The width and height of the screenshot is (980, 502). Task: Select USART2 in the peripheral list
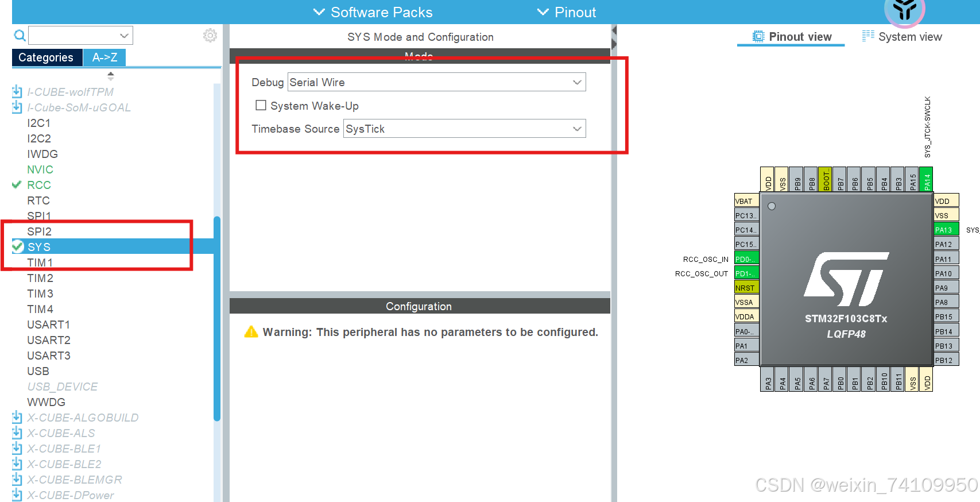(49, 340)
